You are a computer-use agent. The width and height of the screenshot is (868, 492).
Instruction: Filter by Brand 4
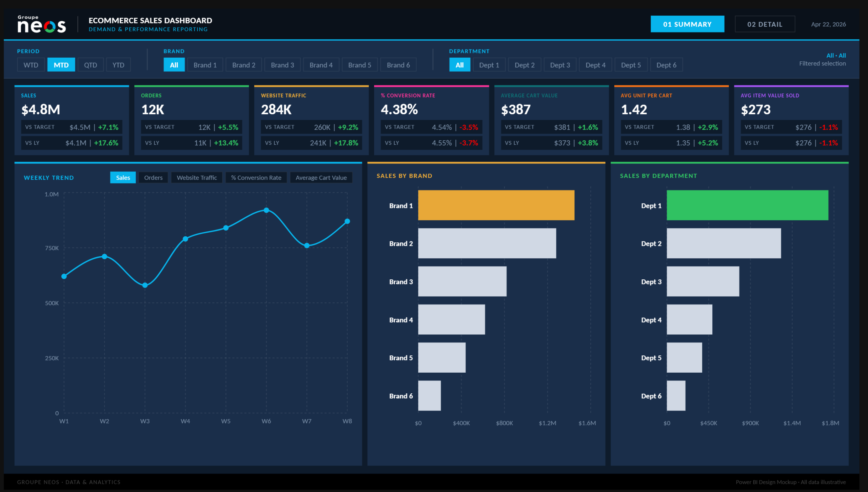[x=321, y=65]
